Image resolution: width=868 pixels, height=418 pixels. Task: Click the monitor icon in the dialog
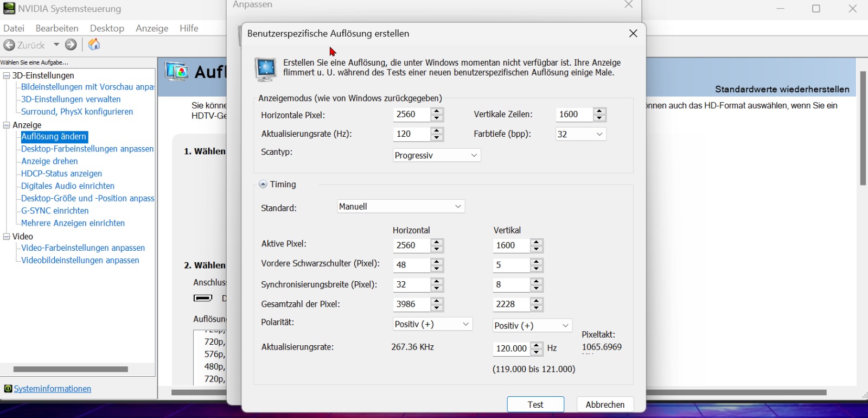click(266, 69)
